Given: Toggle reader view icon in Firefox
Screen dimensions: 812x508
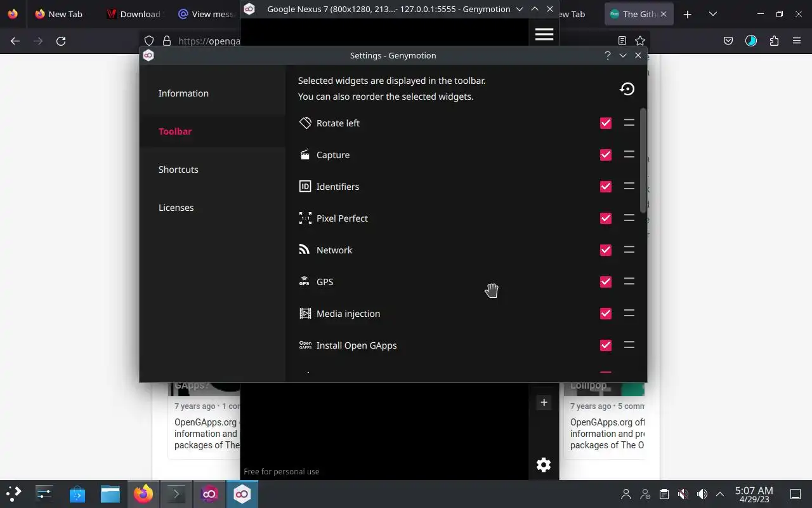Looking at the screenshot, I should point(622,41).
